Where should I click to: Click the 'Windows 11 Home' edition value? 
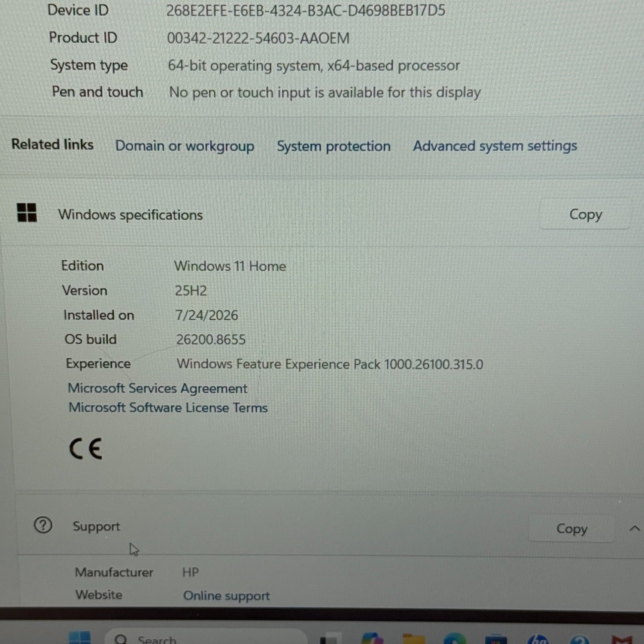coord(230,266)
